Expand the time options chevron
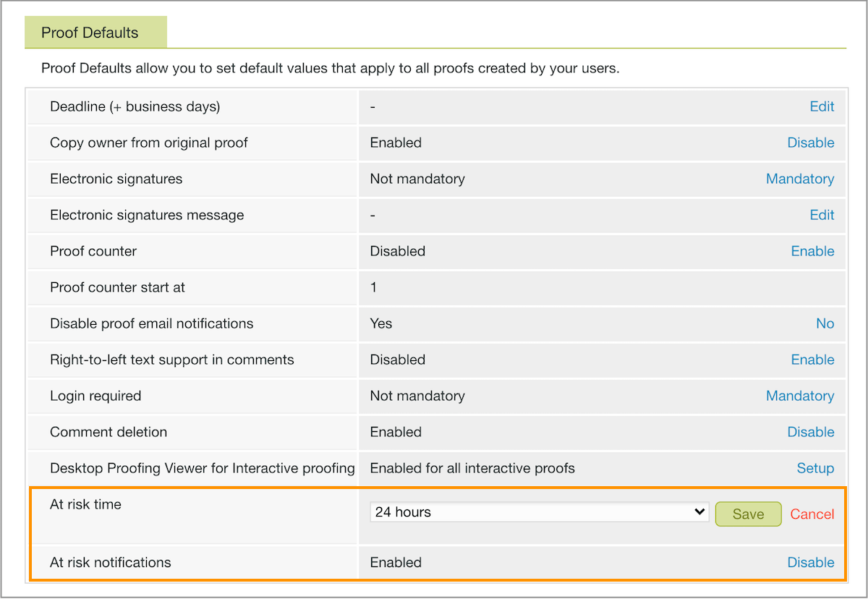The image size is (868, 599). tap(699, 511)
